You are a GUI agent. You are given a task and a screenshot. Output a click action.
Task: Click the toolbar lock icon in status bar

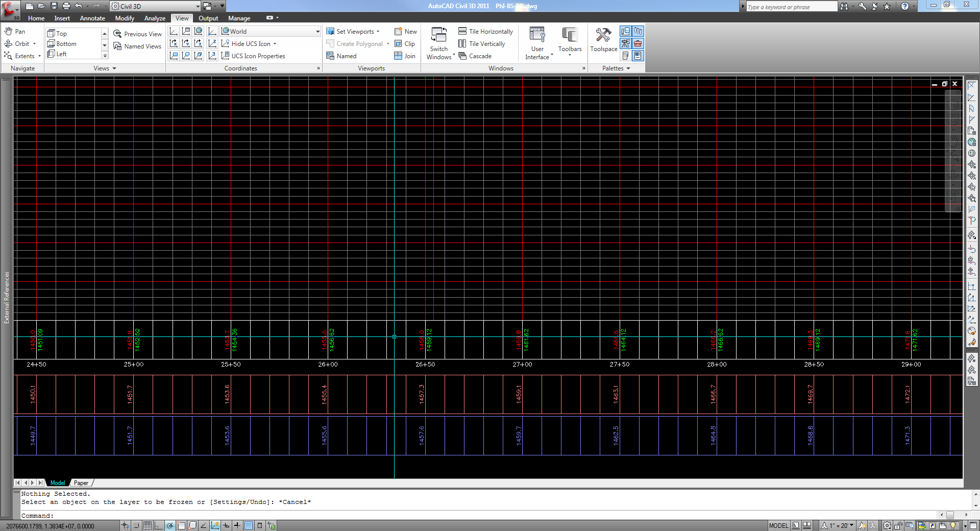point(898,526)
